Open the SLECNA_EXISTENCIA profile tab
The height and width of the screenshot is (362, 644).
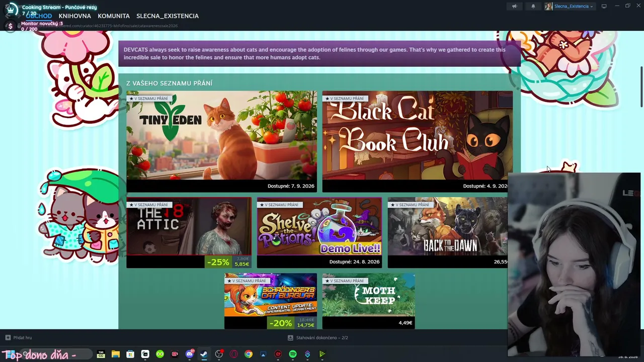[168, 16]
